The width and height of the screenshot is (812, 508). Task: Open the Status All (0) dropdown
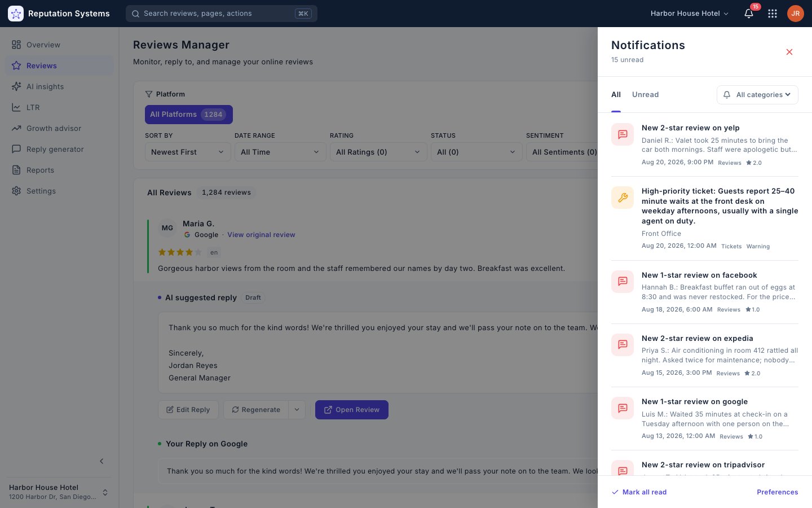click(476, 152)
